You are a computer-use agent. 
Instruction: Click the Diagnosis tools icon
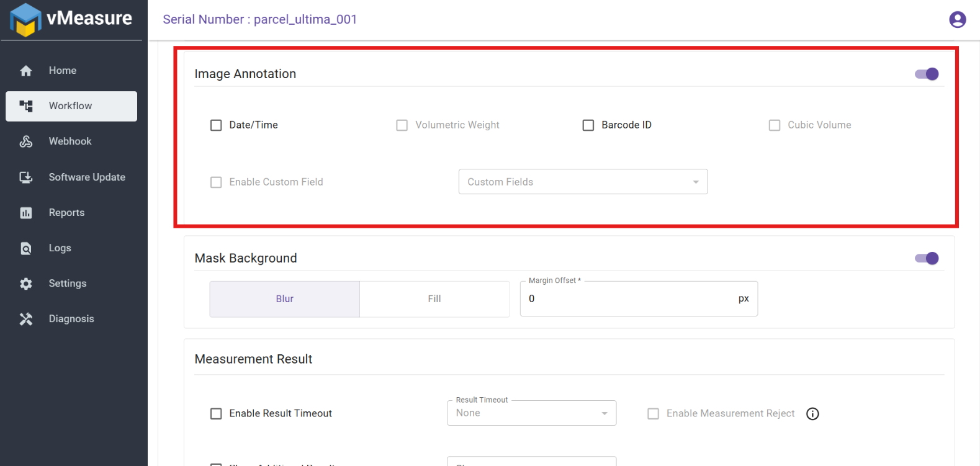point(26,319)
